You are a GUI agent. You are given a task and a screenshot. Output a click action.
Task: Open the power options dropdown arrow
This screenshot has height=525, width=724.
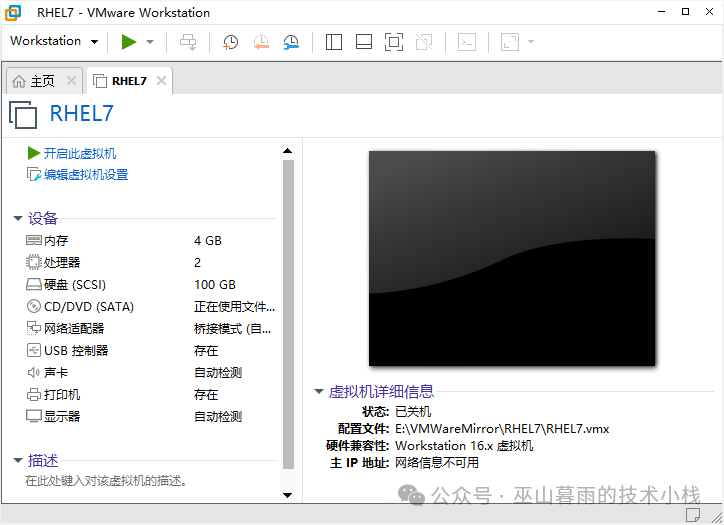(150, 42)
